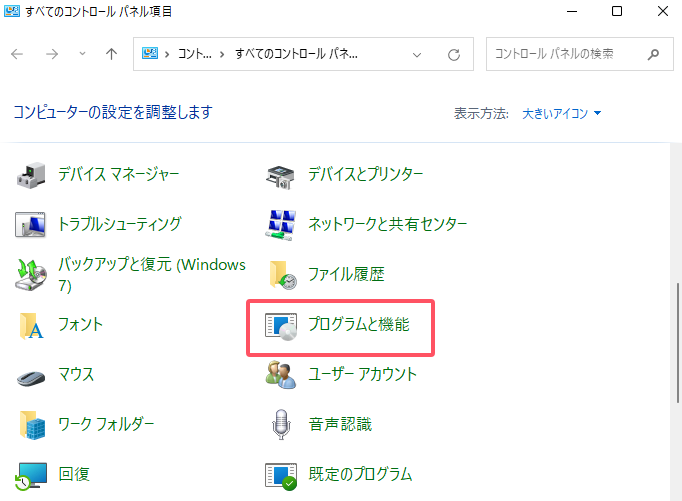Open recent locations chevron beside forward arrow
Image resolution: width=682 pixels, height=501 pixels.
point(81,54)
